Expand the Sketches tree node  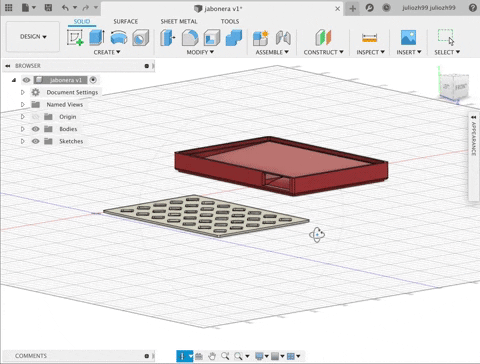point(22,141)
